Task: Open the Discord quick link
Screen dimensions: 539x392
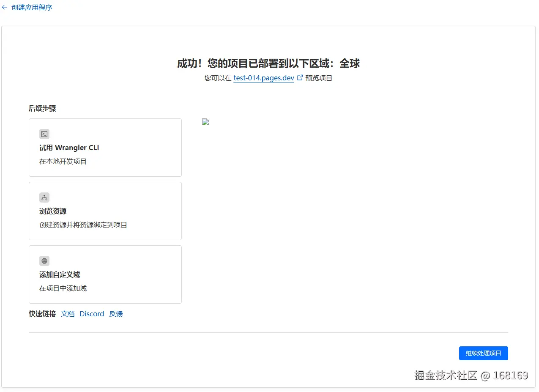Action: coord(92,314)
